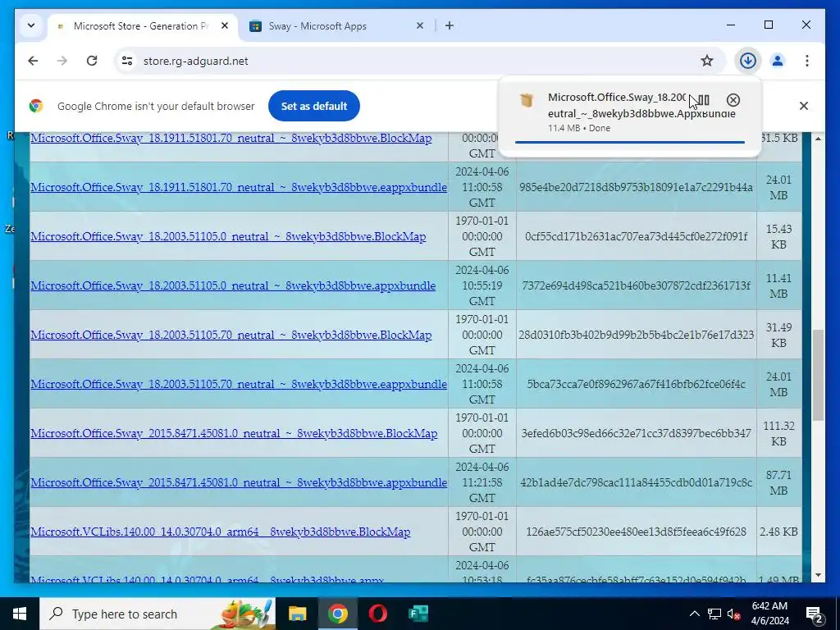Open the Chrome profile icon

coord(778,61)
